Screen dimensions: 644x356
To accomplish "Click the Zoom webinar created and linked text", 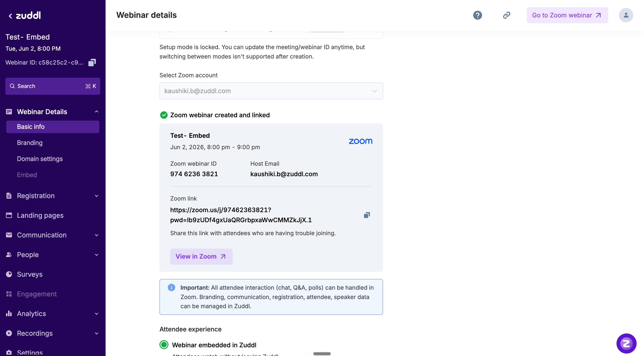I will click(220, 115).
